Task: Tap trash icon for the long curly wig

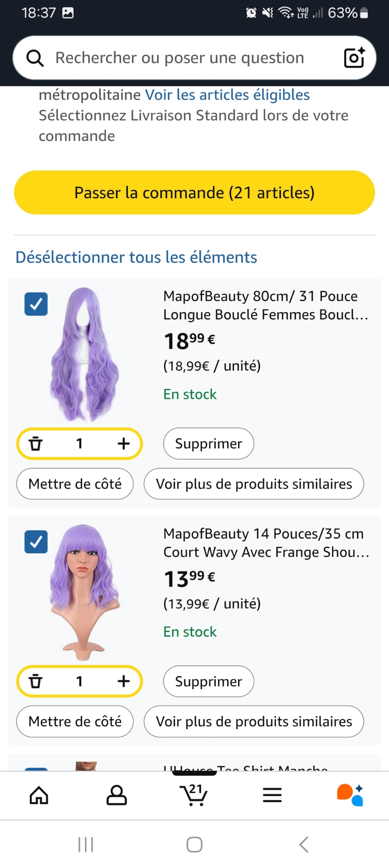Action: [36, 444]
